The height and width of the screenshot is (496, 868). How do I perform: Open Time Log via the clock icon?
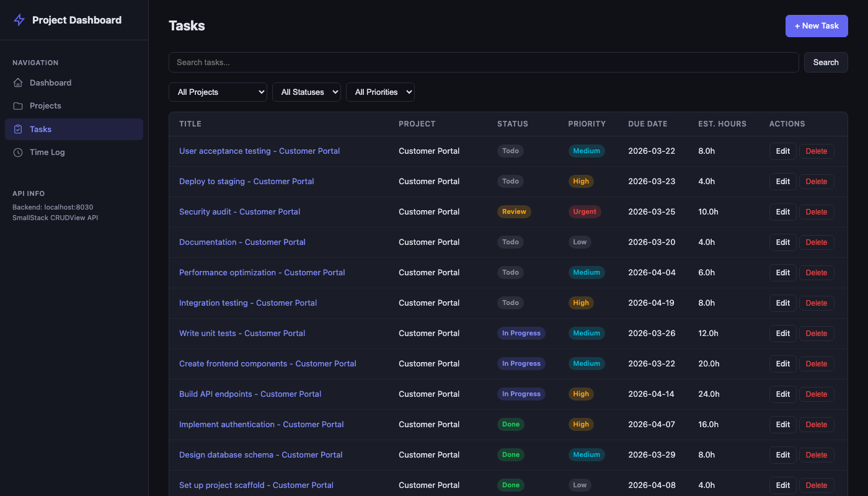[x=19, y=152]
